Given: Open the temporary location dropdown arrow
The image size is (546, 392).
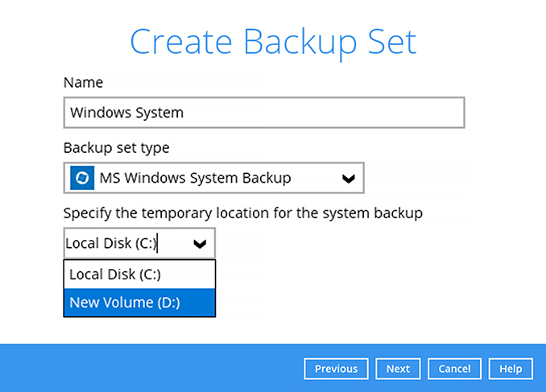Looking at the screenshot, I should point(201,243).
